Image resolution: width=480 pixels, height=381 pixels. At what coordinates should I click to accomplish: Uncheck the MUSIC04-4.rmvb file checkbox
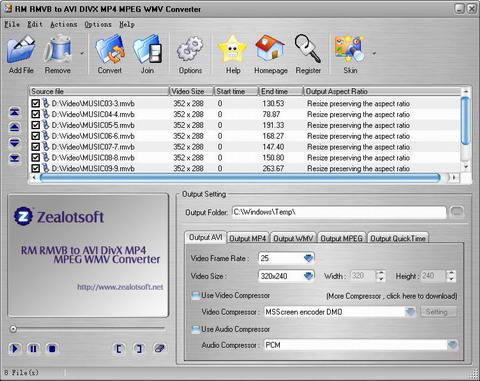(35, 114)
